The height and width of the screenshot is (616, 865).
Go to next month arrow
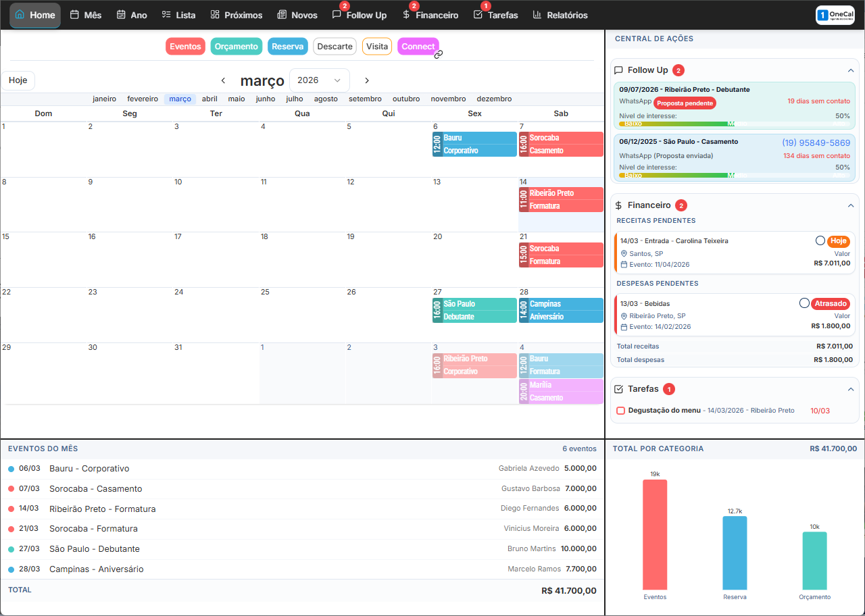(x=367, y=80)
